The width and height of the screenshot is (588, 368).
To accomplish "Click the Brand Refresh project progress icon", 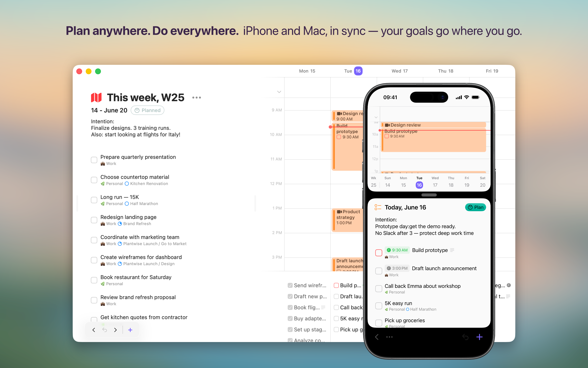I will click(120, 223).
